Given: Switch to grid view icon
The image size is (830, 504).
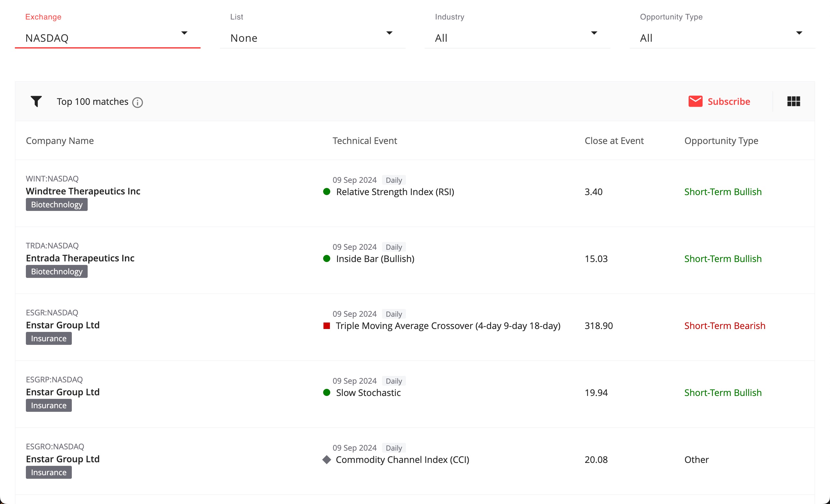Looking at the screenshot, I should [793, 101].
